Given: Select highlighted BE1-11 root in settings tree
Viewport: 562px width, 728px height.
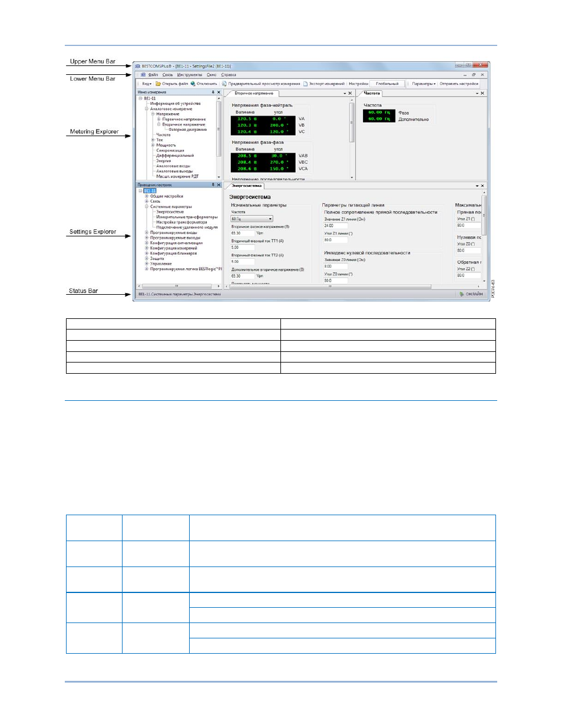Looking at the screenshot, I should pyautogui.click(x=150, y=191).
